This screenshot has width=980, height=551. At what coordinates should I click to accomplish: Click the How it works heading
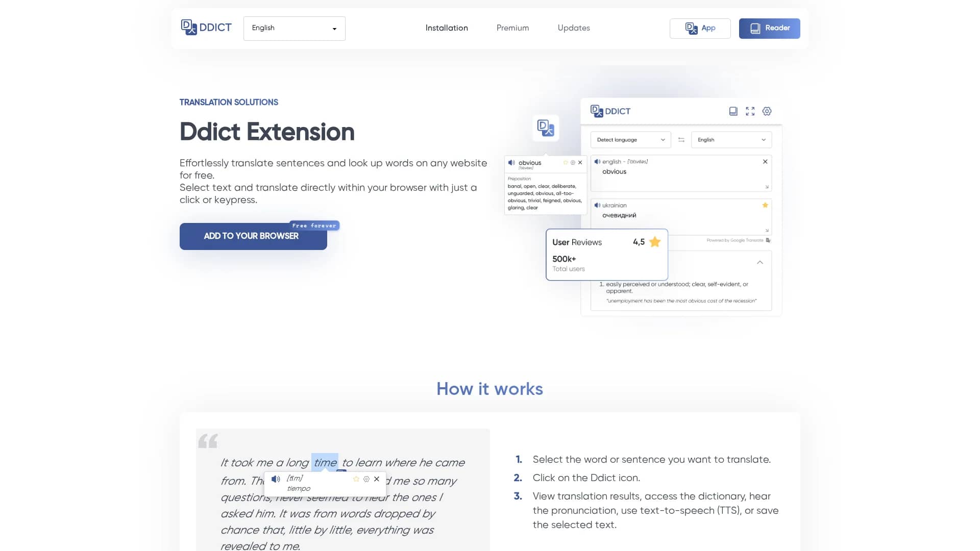489,389
